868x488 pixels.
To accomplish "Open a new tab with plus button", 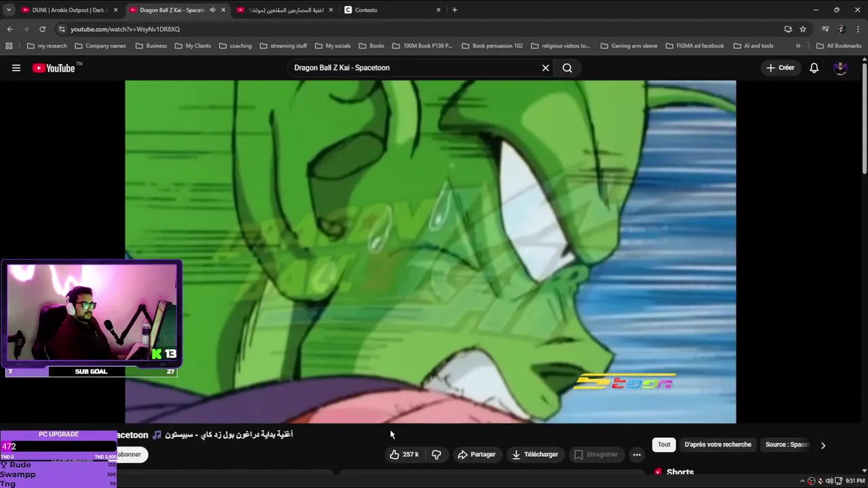I will point(454,10).
